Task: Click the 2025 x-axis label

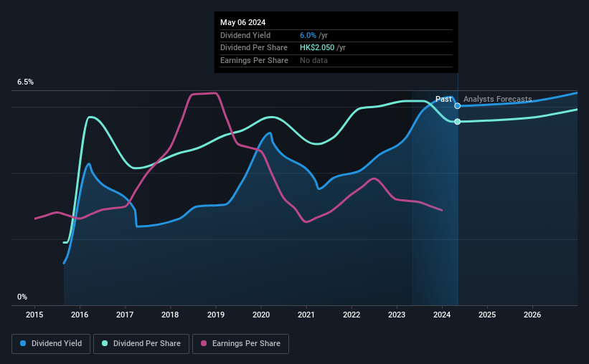Action: [x=487, y=315]
